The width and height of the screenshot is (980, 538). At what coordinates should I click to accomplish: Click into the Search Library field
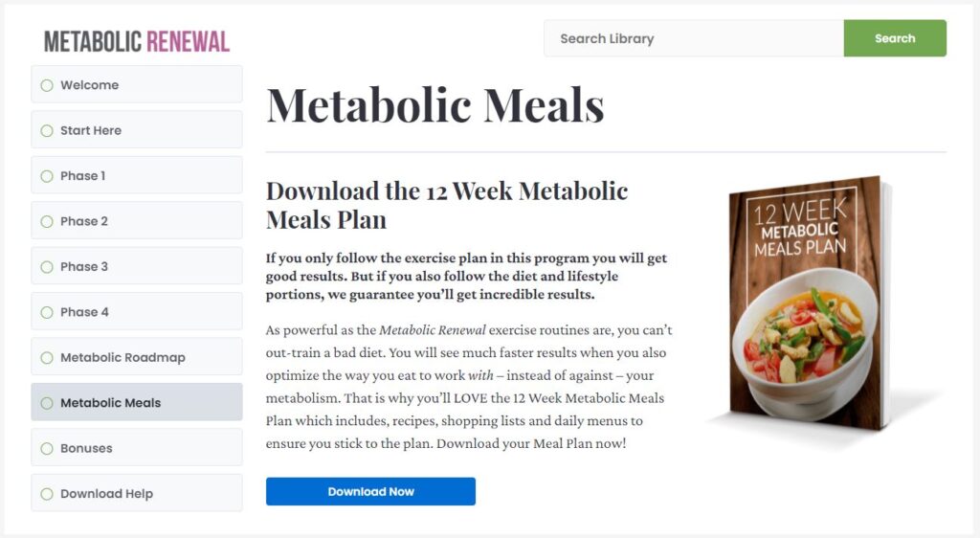click(x=694, y=38)
